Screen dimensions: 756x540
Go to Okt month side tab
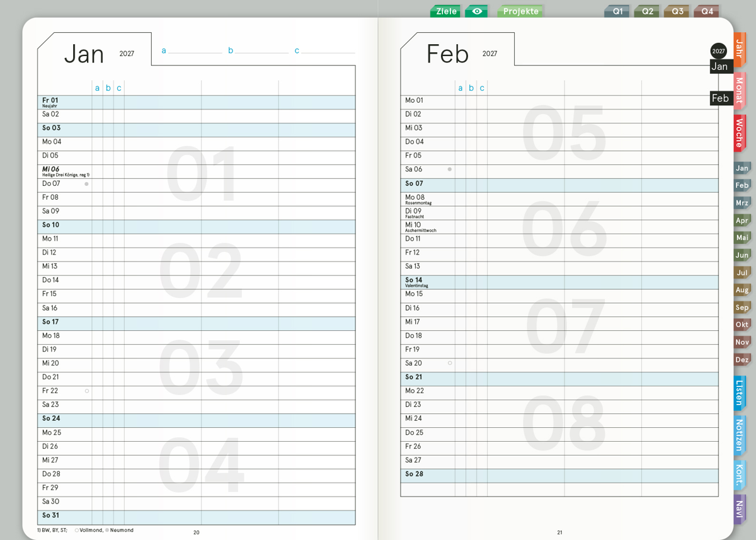(742, 325)
